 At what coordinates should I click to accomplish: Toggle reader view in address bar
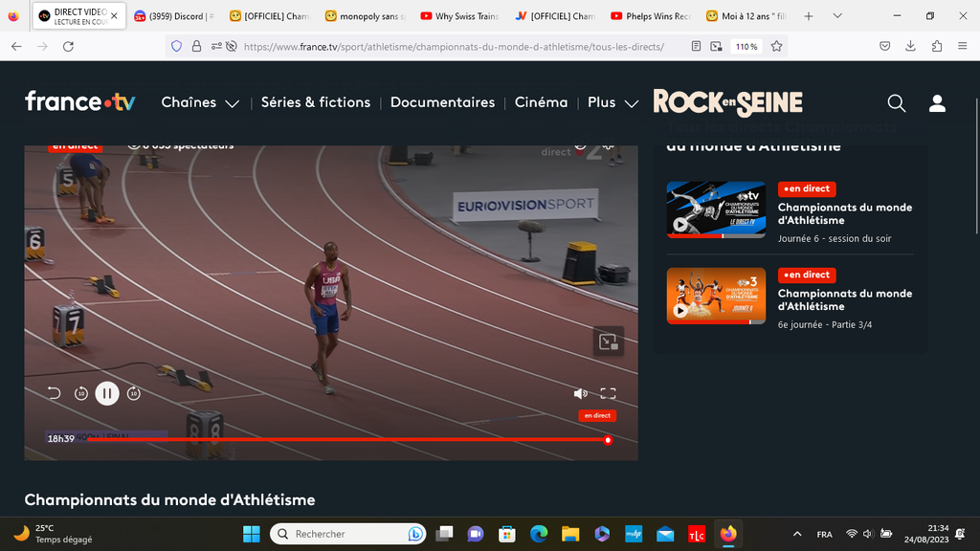696,46
